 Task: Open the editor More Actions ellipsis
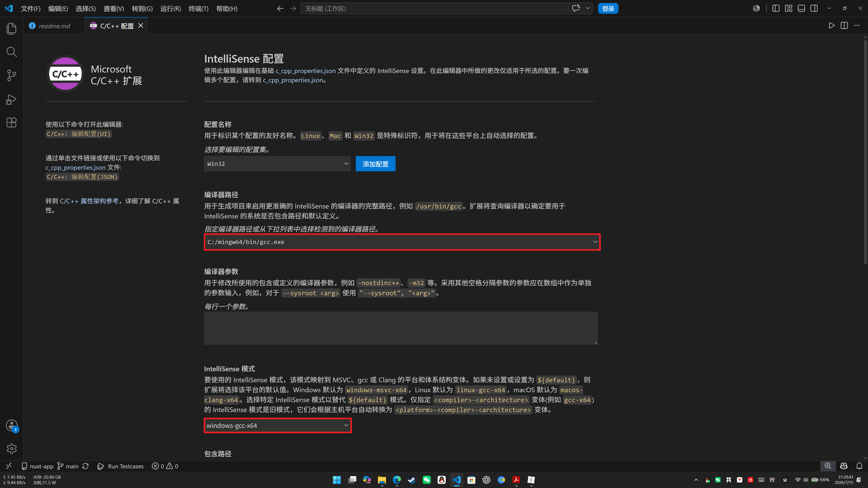point(857,25)
